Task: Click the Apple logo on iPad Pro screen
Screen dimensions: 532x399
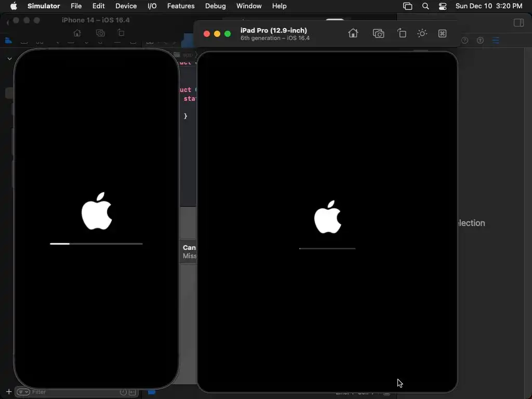Action: [x=328, y=217]
